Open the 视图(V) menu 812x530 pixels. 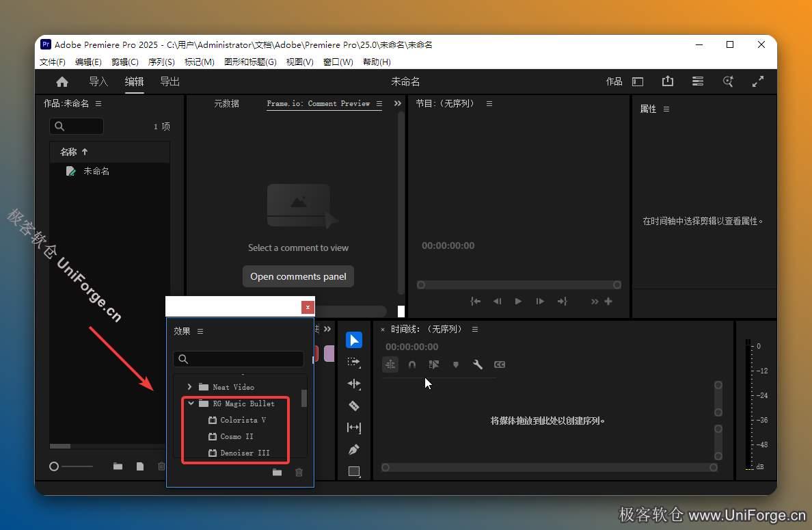(299, 62)
